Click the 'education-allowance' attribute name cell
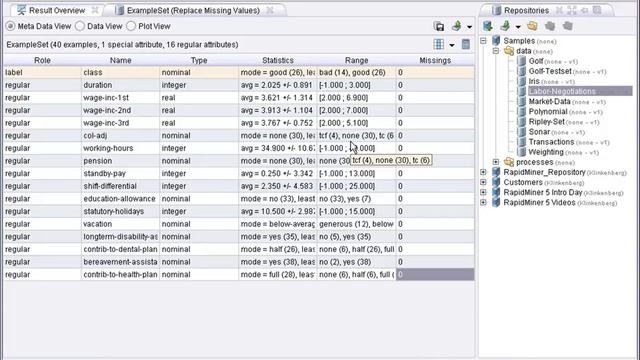 point(120,199)
